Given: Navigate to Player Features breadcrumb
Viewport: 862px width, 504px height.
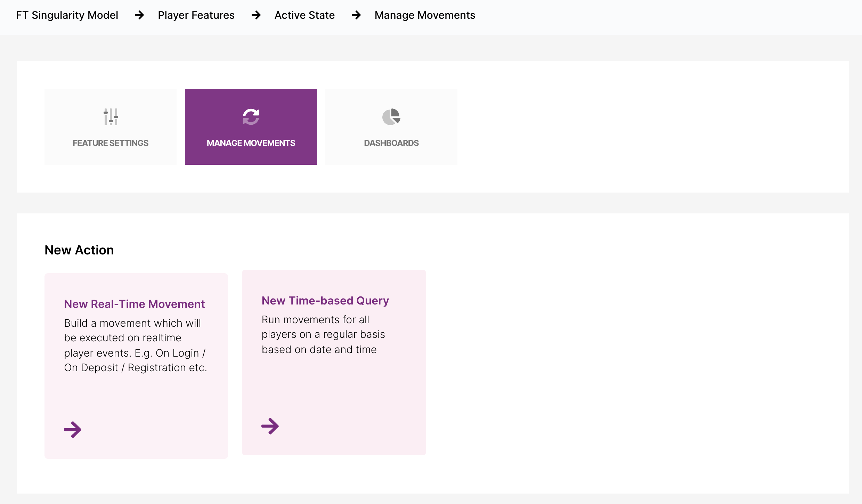Looking at the screenshot, I should coord(196,15).
